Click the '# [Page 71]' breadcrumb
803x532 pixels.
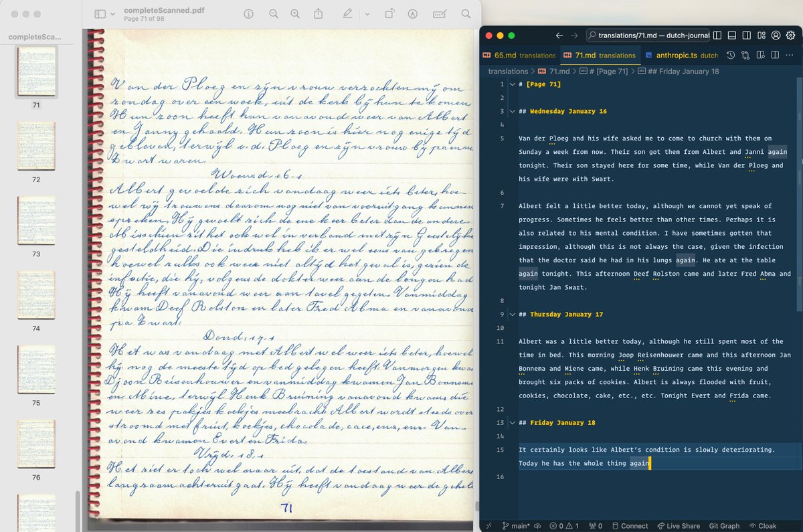604,71
